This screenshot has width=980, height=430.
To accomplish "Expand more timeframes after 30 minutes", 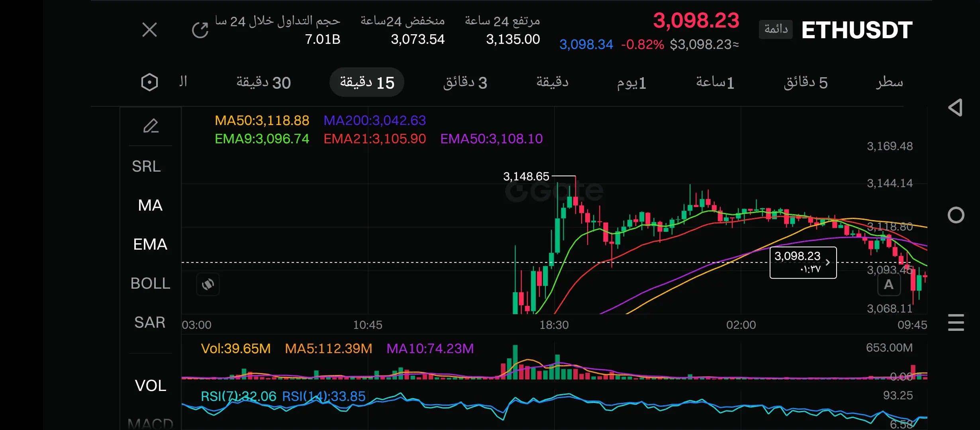I will pyautogui.click(x=183, y=82).
